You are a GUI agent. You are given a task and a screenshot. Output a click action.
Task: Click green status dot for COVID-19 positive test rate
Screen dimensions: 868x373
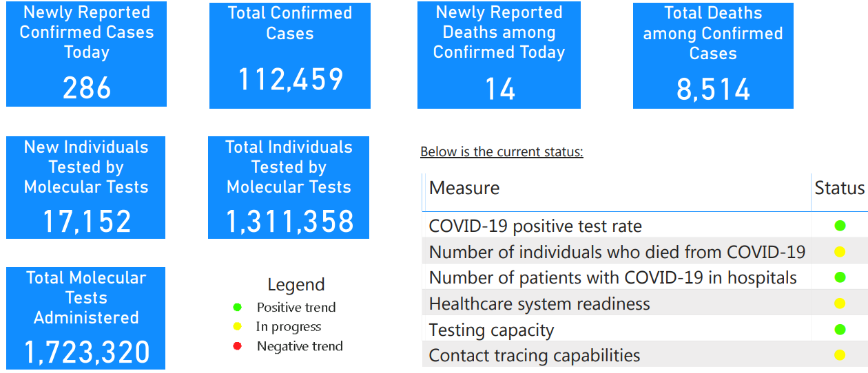tap(840, 226)
